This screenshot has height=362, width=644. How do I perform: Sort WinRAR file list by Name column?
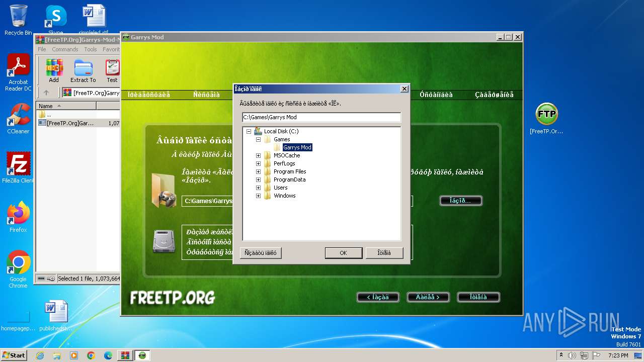(66, 106)
